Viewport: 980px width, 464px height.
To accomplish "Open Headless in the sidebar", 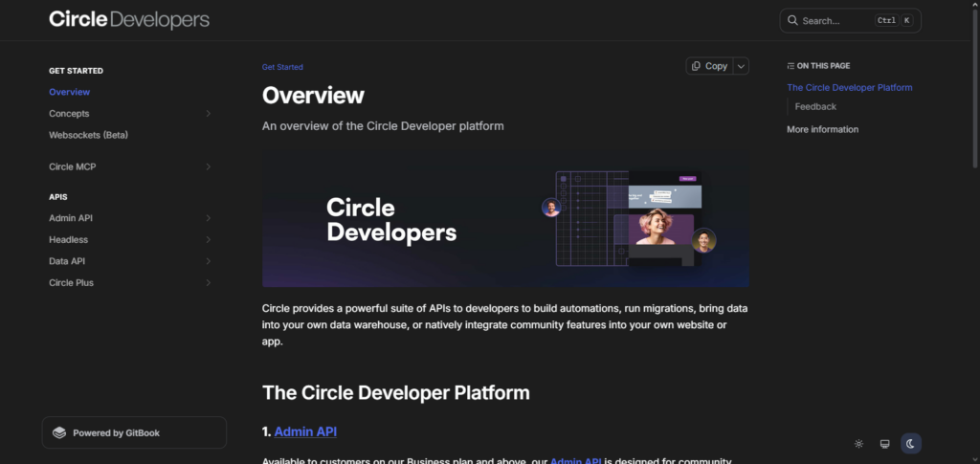I will pos(69,240).
